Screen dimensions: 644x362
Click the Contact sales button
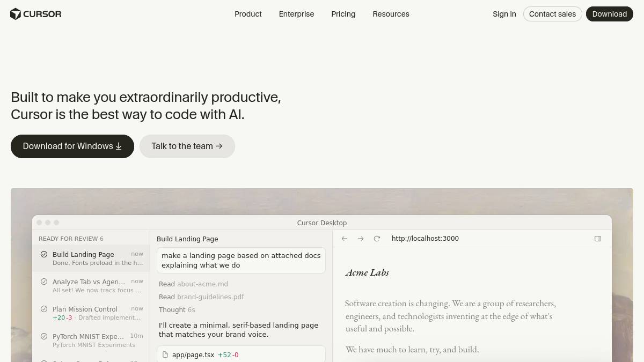[x=552, y=14]
